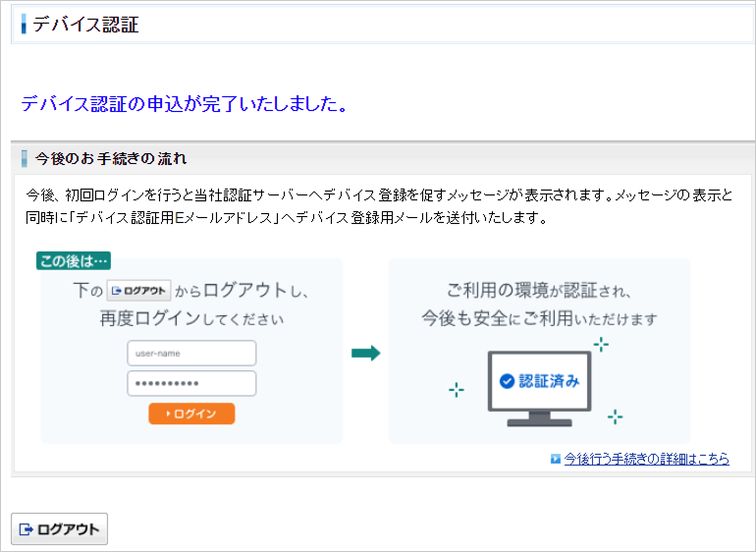Click the text ご利用の環境が認証され、

click(x=539, y=291)
